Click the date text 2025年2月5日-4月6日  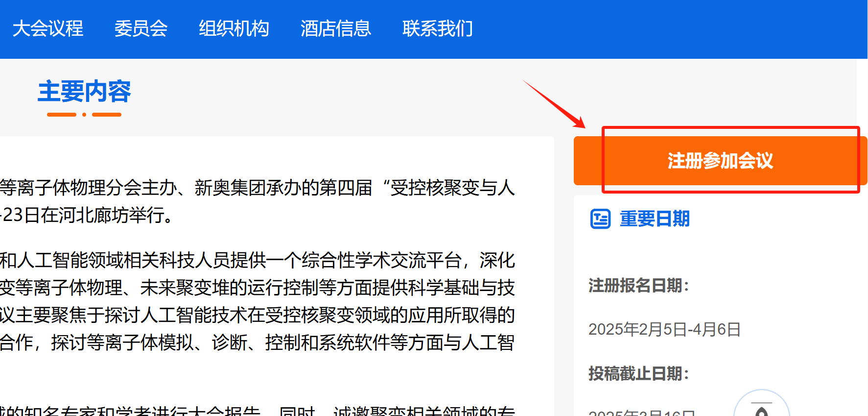664,329
